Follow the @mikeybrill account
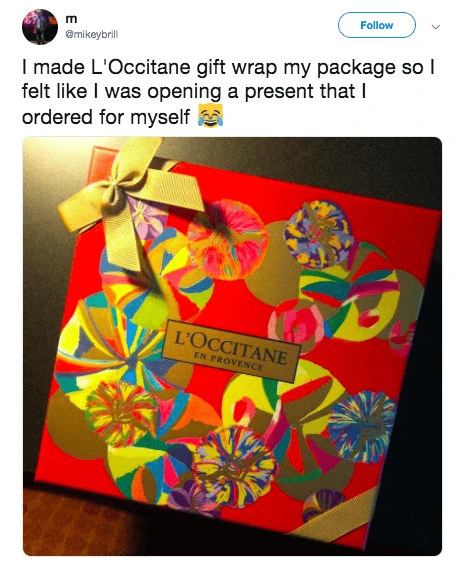This screenshot has width=464, height=565. coord(376,25)
